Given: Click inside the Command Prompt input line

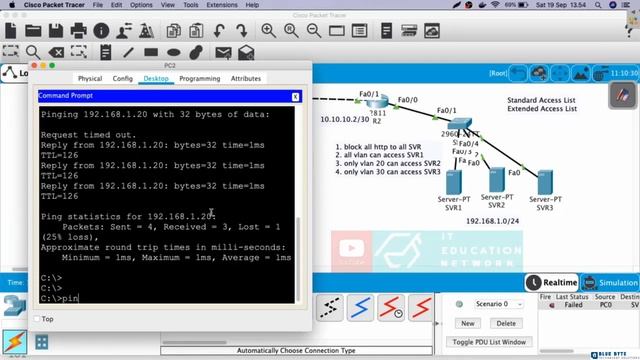Looking at the screenshot, I should pos(167,298).
